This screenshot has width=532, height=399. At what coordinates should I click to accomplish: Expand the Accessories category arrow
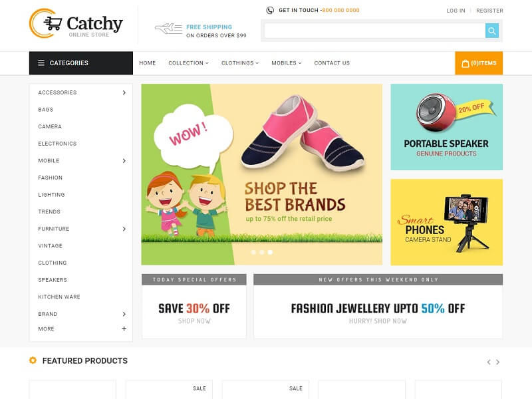coord(124,92)
